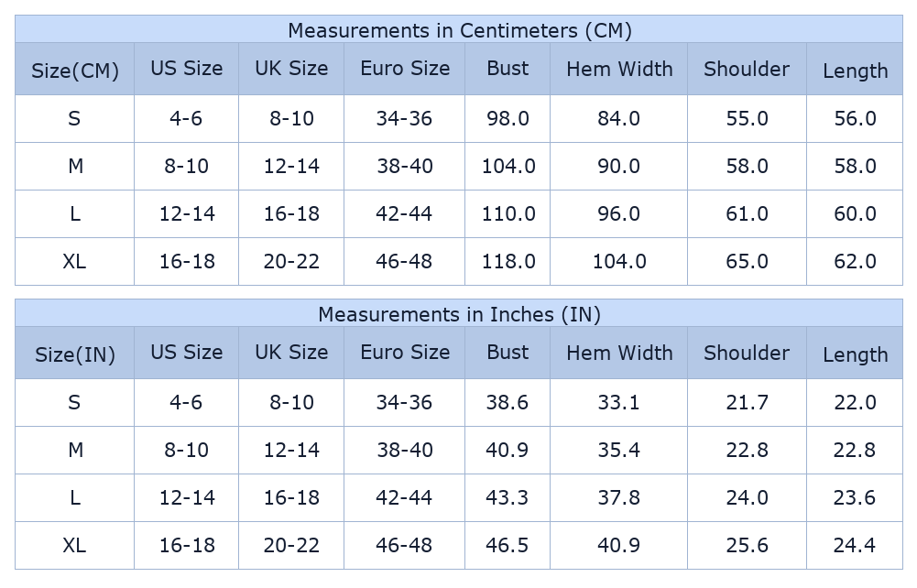This screenshot has width=917, height=588.
Task: Select the 65.0 shoulder value cell
Action: 747,261
